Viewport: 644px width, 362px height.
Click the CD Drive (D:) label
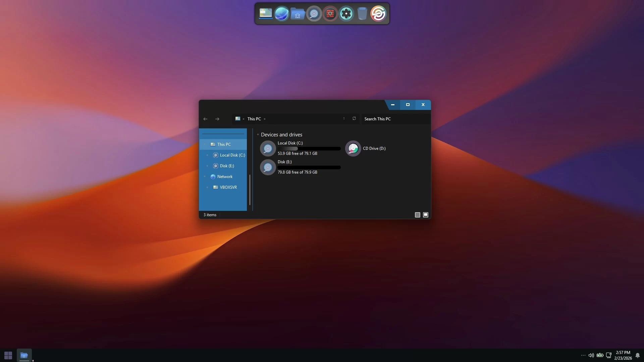coord(374,148)
